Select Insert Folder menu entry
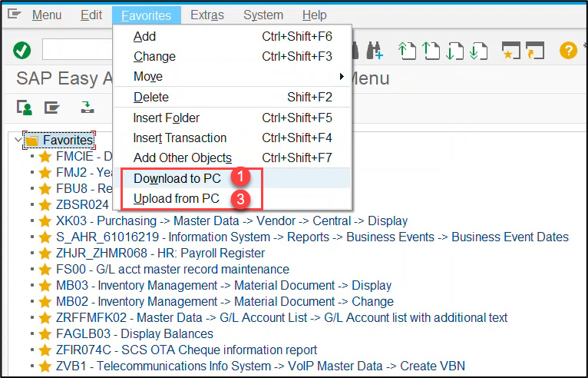The width and height of the screenshot is (588, 378). [x=233, y=118]
